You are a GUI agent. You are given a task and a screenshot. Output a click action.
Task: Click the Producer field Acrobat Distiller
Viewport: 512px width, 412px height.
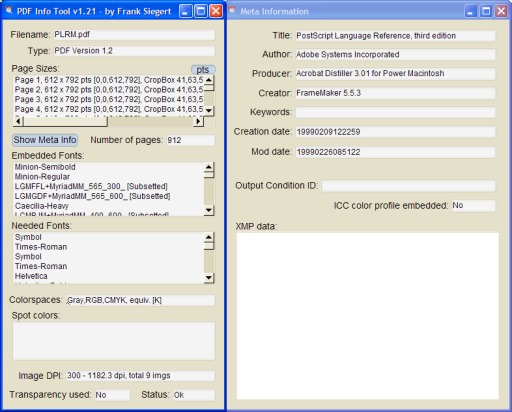click(x=395, y=73)
